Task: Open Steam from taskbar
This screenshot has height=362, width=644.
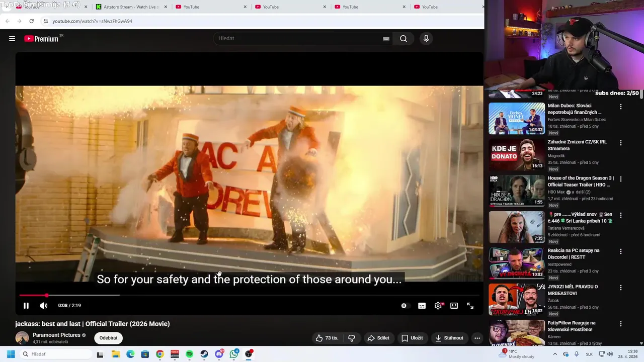Action: coord(204,354)
